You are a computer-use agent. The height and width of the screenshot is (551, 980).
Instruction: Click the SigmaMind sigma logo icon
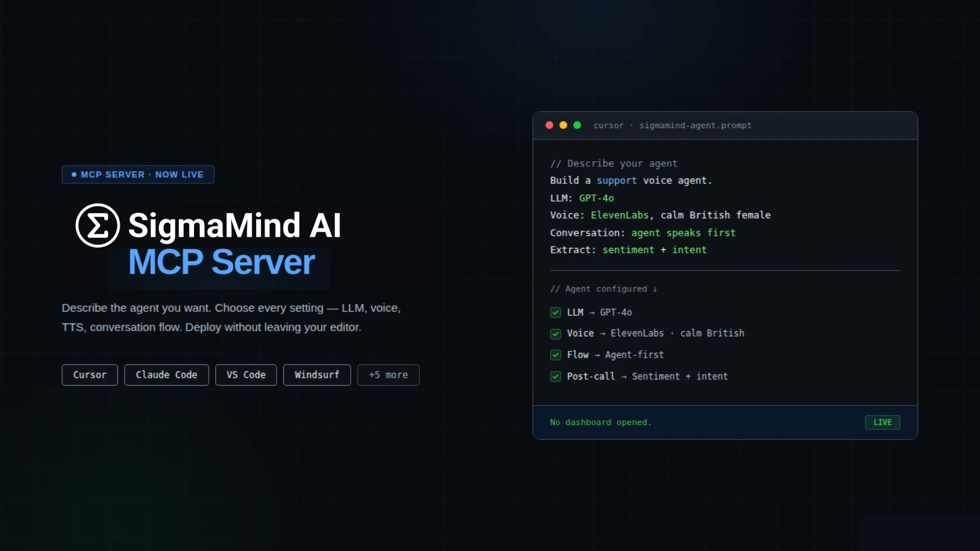97,226
